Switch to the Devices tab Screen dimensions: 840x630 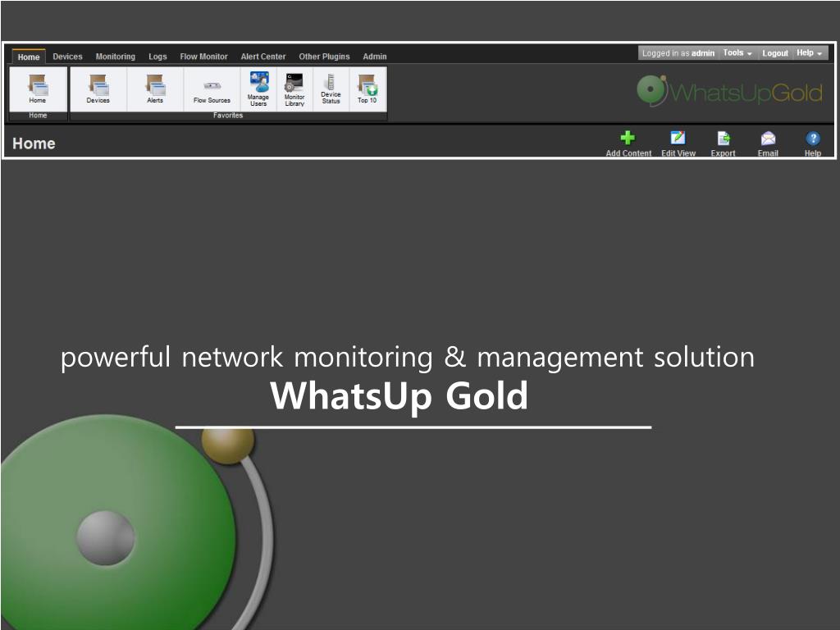(67, 57)
